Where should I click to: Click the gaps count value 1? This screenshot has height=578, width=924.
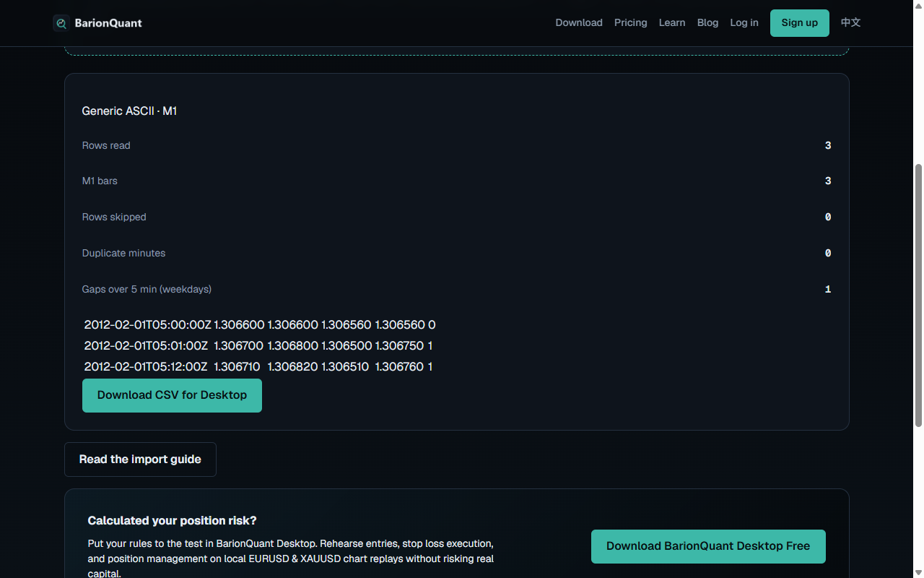click(x=828, y=289)
